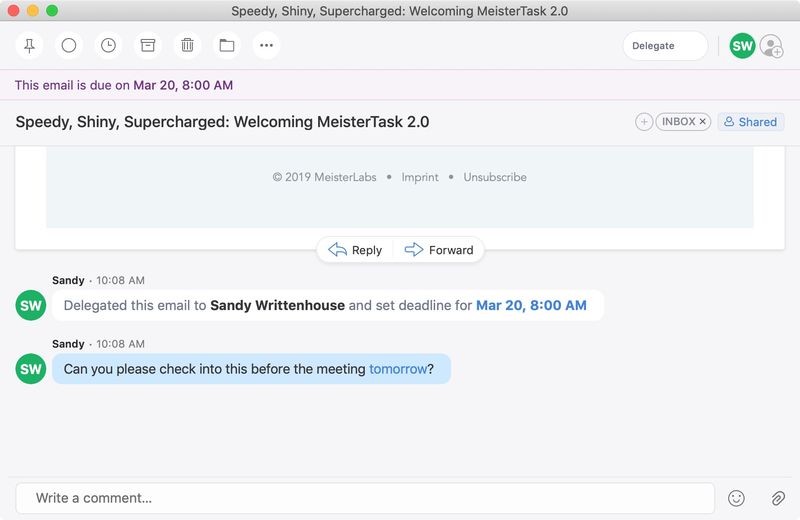Mark email as done with circle icon
This screenshot has width=800, height=520.
pyautogui.click(x=69, y=46)
